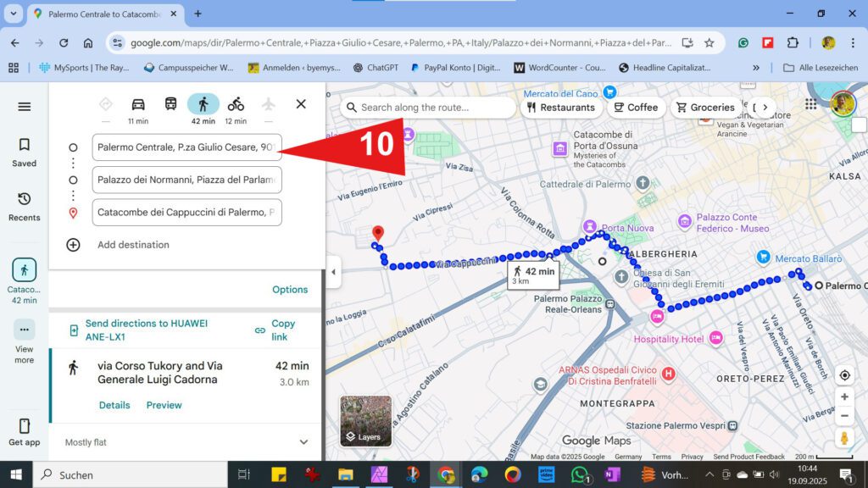The height and width of the screenshot is (488, 868).
Task: Expand the Mostly flat elevation section
Action: pos(303,442)
